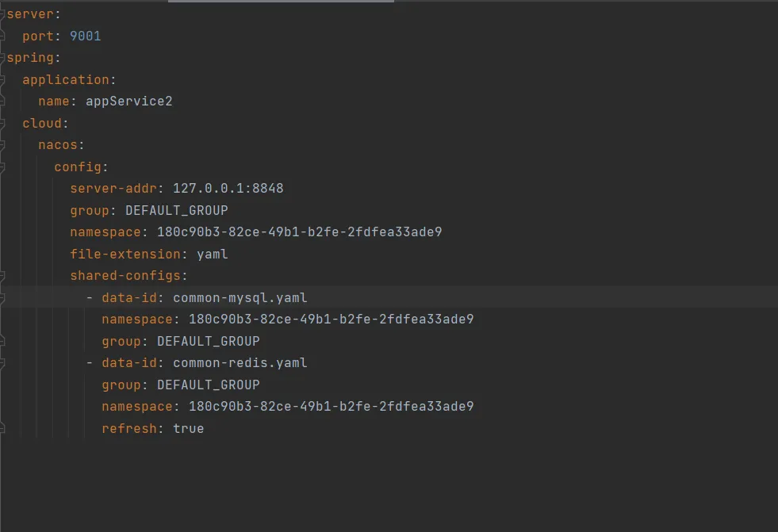Viewport: 778px width, 532px height.
Task: Click the refresh true value
Action: [188, 429]
